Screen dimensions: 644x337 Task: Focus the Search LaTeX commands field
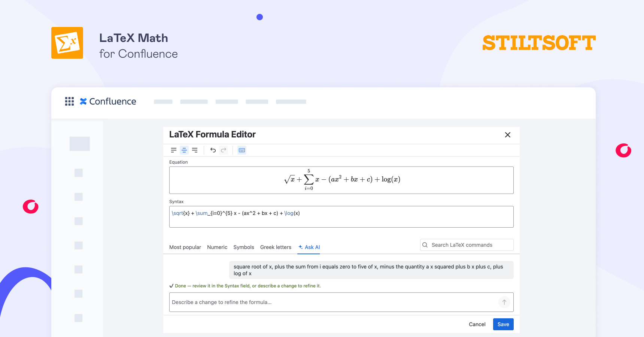(x=467, y=245)
